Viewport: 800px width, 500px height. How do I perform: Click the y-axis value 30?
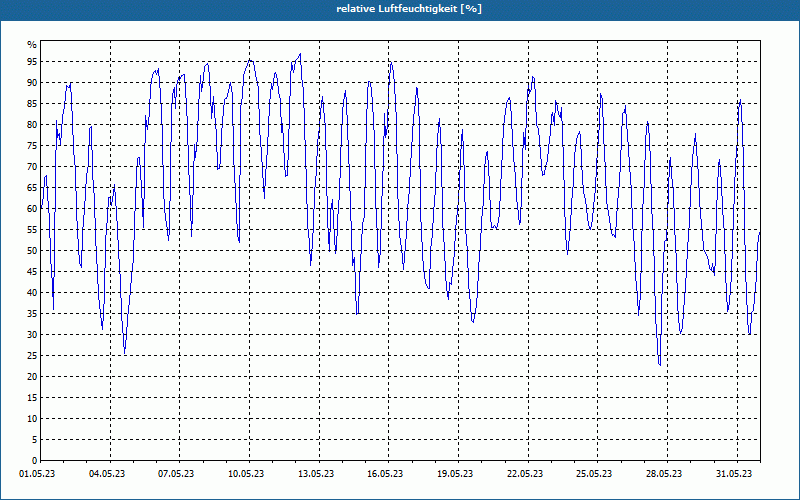(x=32, y=335)
